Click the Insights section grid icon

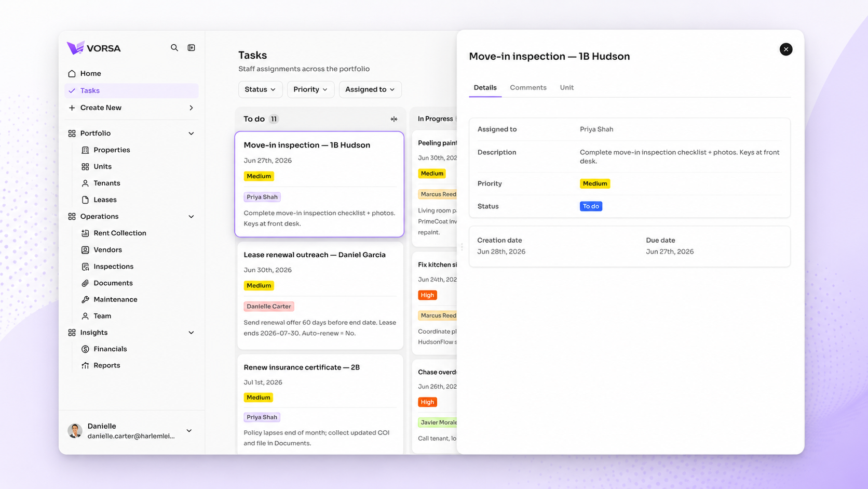(x=72, y=333)
